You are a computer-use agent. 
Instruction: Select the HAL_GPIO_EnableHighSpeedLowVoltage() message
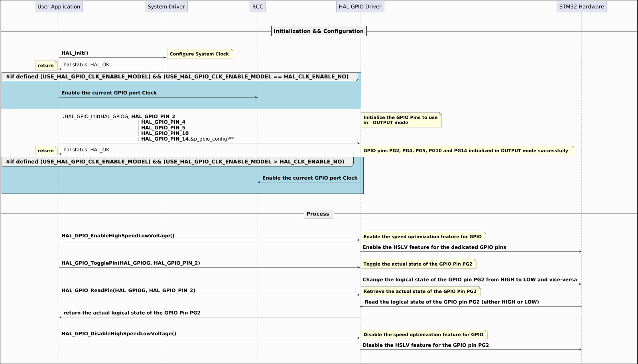118,236
